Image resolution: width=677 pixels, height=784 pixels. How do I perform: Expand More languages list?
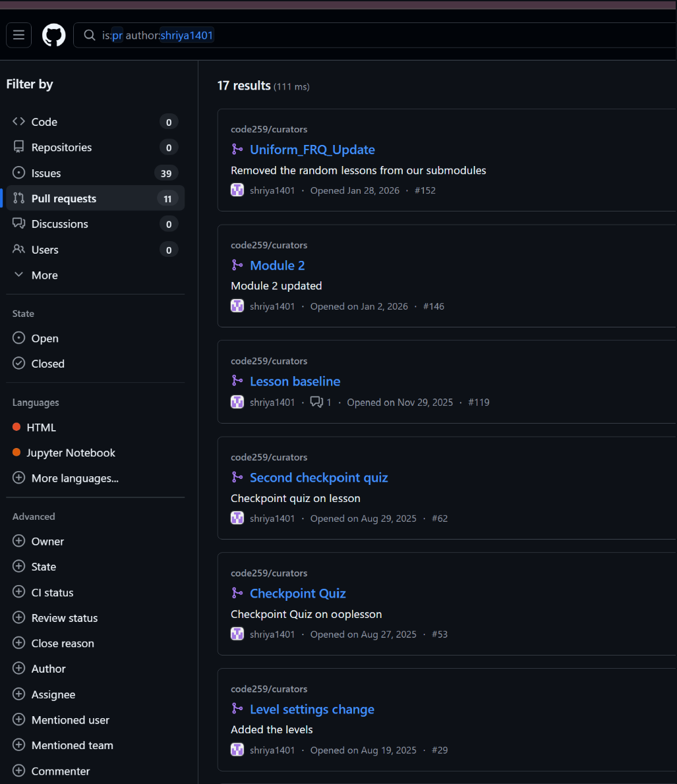[74, 478]
